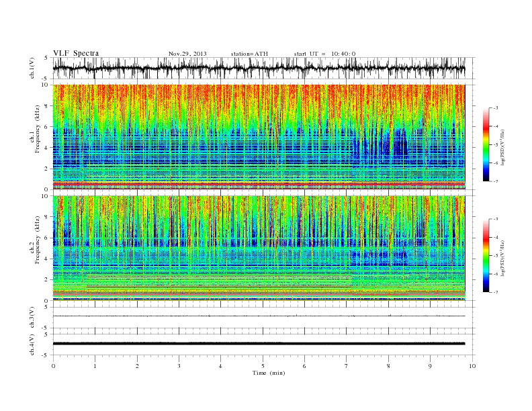Click the time axis tick label "7"

click(x=347, y=366)
